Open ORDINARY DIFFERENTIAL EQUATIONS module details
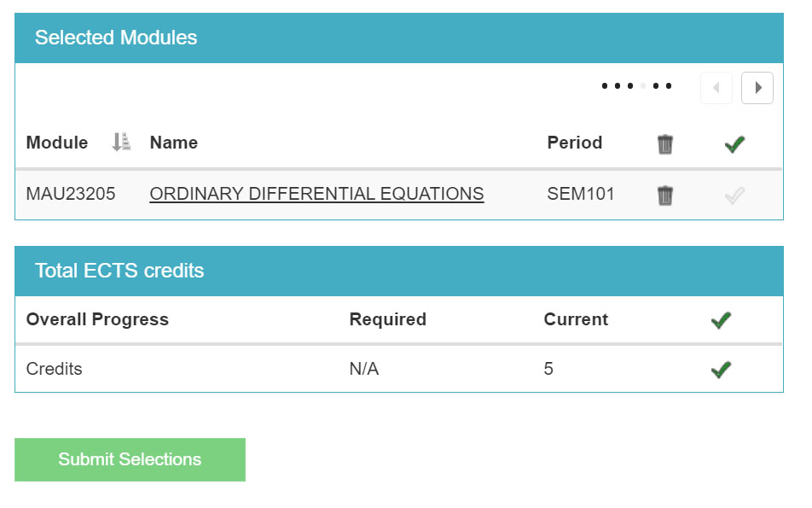The image size is (812, 508). tap(316, 194)
